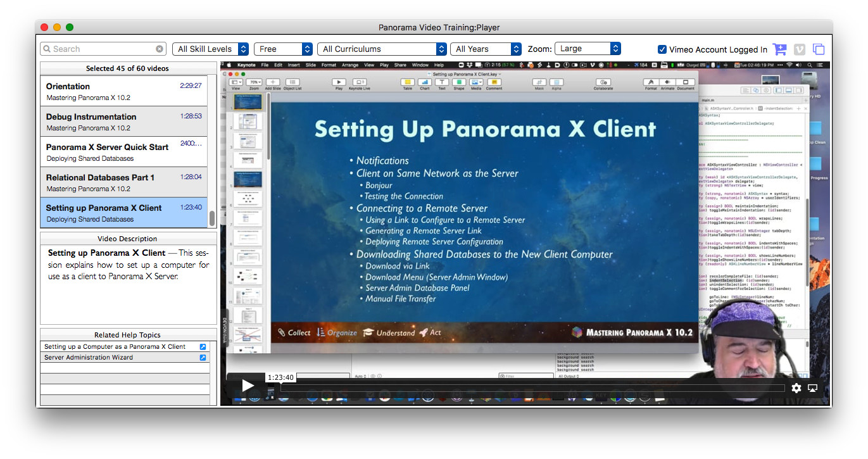The height and width of the screenshot is (459, 868).
Task: Open link icon for Setting up a Computer topic
Action: [x=203, y=347]
